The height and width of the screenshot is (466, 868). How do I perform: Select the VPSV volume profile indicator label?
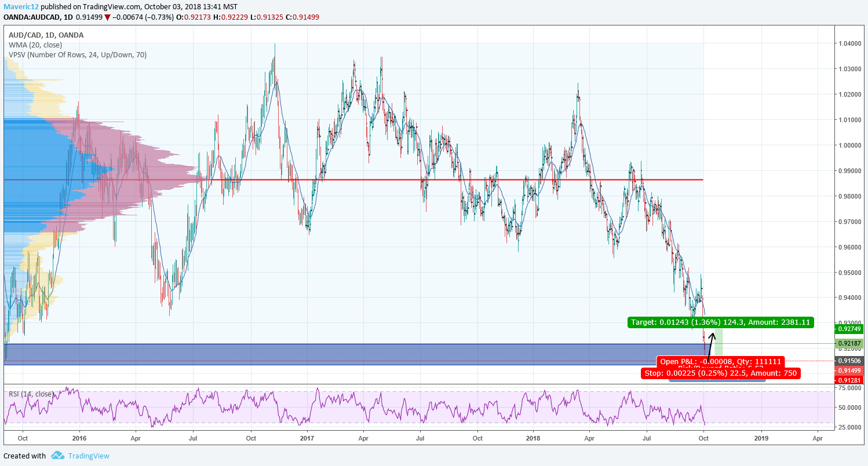78,55
